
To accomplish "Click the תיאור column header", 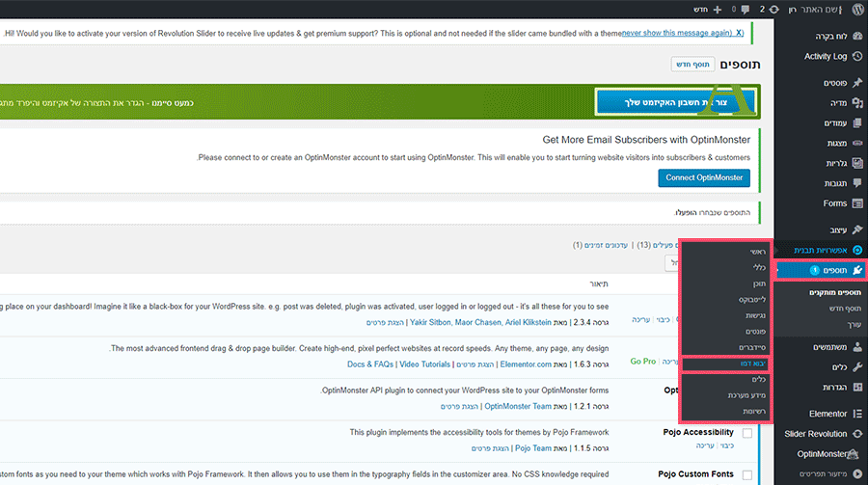I will (x=598, y=284).
